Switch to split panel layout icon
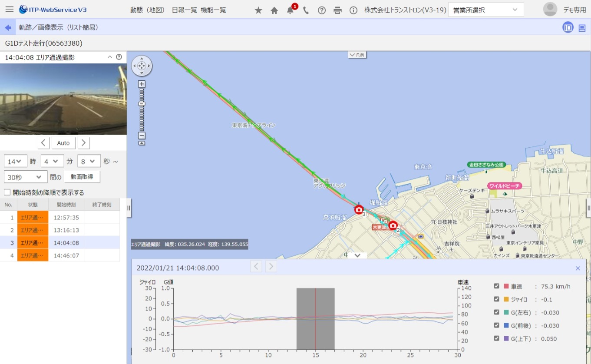The image size is (591, 364). click(x=568, y=28)
